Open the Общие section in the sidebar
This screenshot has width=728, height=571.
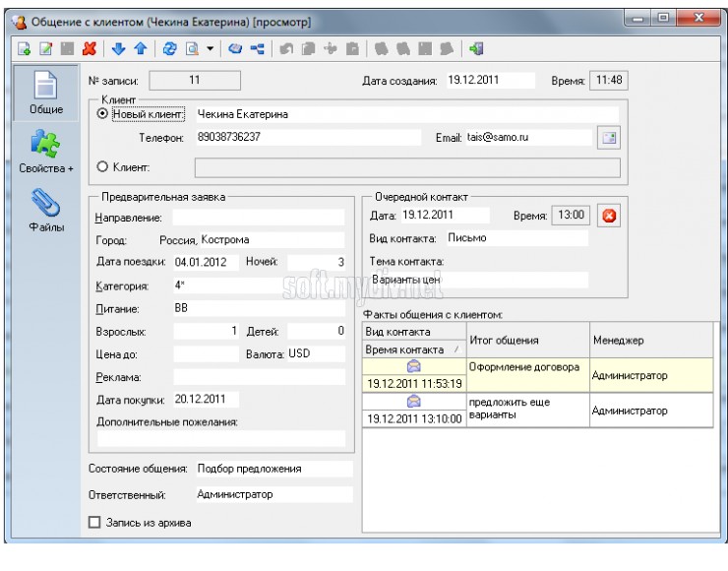(x=46, y=94)
